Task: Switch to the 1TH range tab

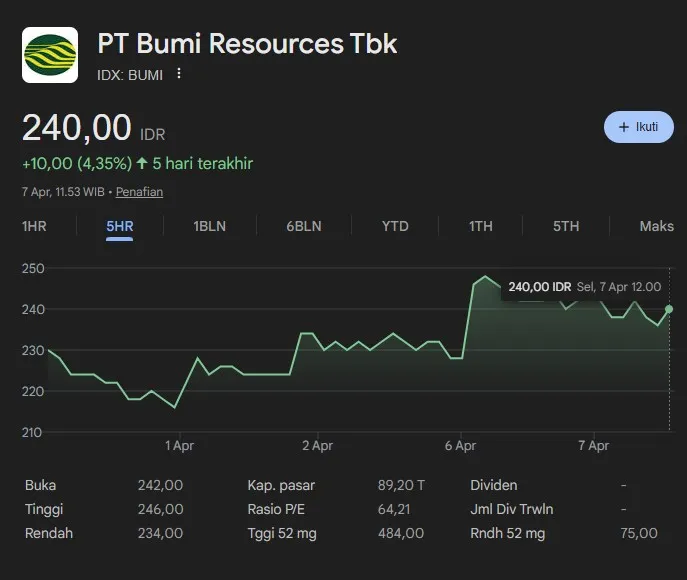Action: pyautogui.click(x=481, y=226)
